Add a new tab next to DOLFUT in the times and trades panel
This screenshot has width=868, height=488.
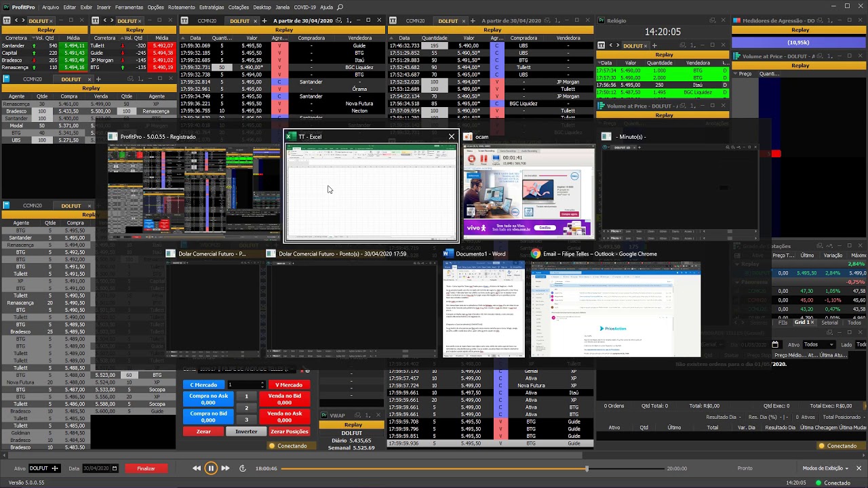click(264, 21)
